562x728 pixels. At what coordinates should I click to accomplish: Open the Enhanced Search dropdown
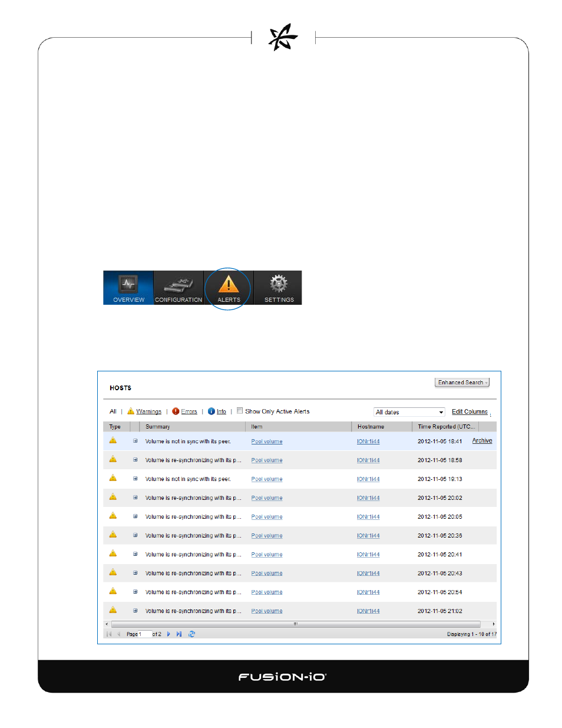pyautogui.click(x=462, y=383)
